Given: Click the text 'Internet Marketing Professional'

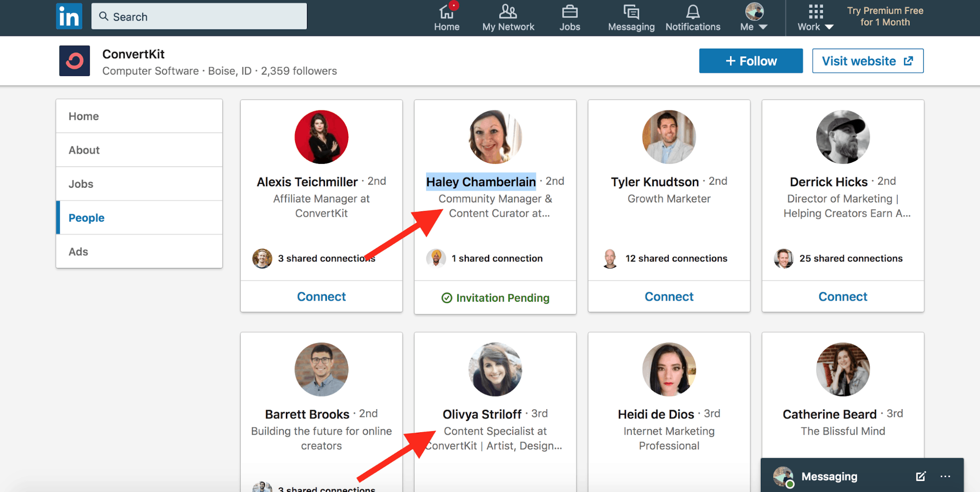Looking at the screenshot, I should (x=669, y=439).
